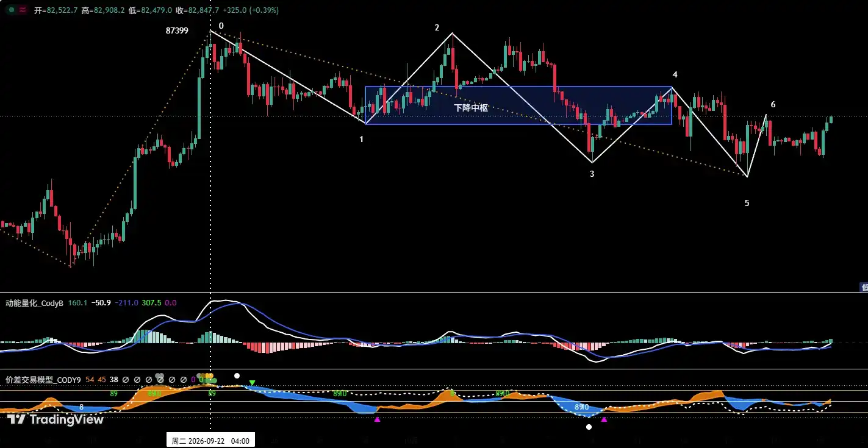The height and width of the screenshot is (448, 868).
Task: Click the 307.5 value in 动能量化 legend
Action: coord(151,303)
